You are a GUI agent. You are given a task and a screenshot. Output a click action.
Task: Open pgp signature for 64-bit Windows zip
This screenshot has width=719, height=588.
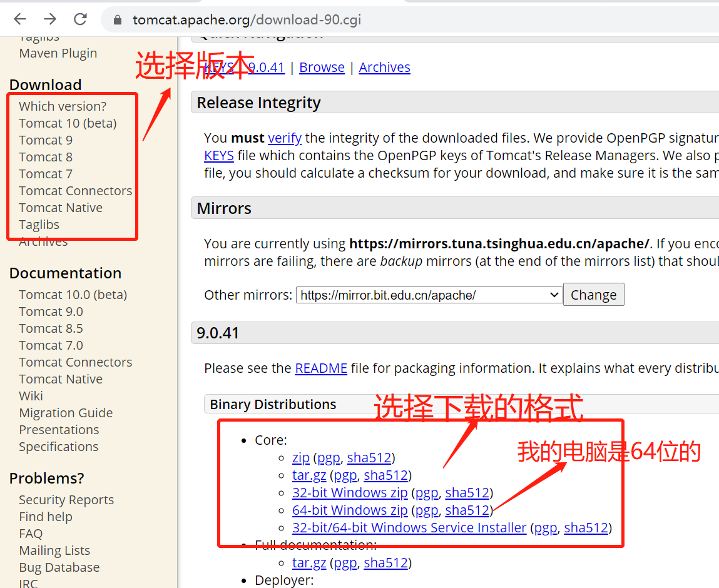pyautogui.click(x=427, y=510)
